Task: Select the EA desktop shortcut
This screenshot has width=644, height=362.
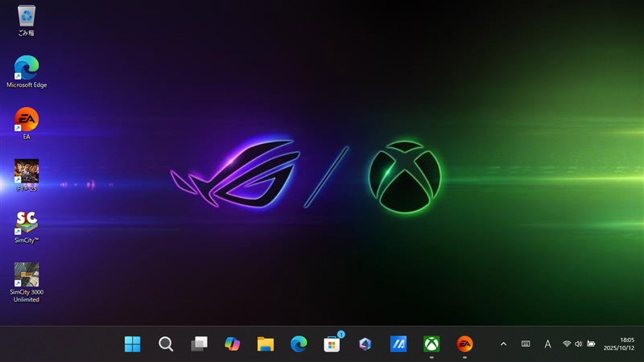Action: pyautogui.click(x=27, y=123)
